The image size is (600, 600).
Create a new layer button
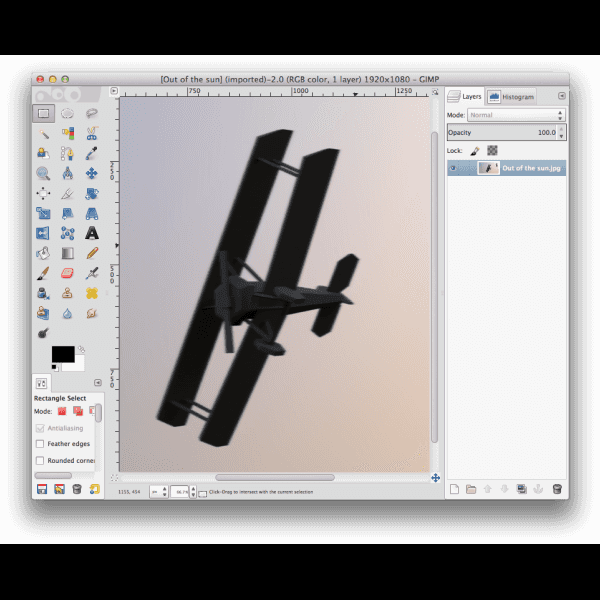coord(454,489)
